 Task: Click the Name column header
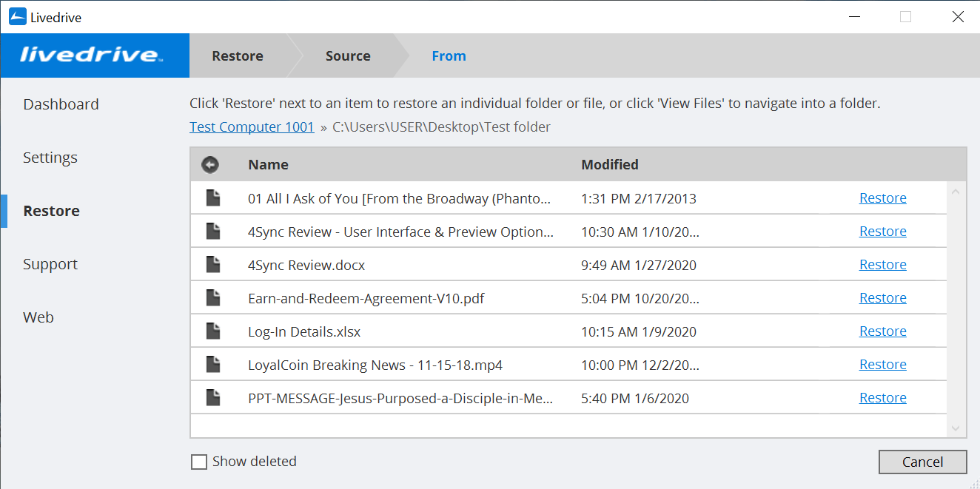click(x=268, y=164)
